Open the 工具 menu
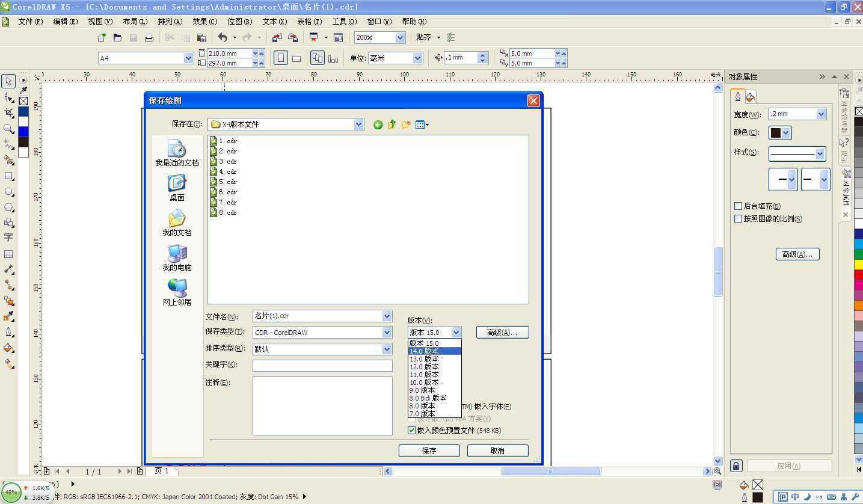 click(344, 22)
